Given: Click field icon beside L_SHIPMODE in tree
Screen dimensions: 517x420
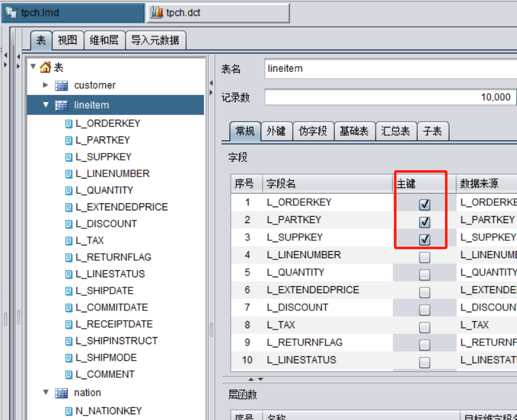Looking at the screenshot, I should (x=69, y=358).
